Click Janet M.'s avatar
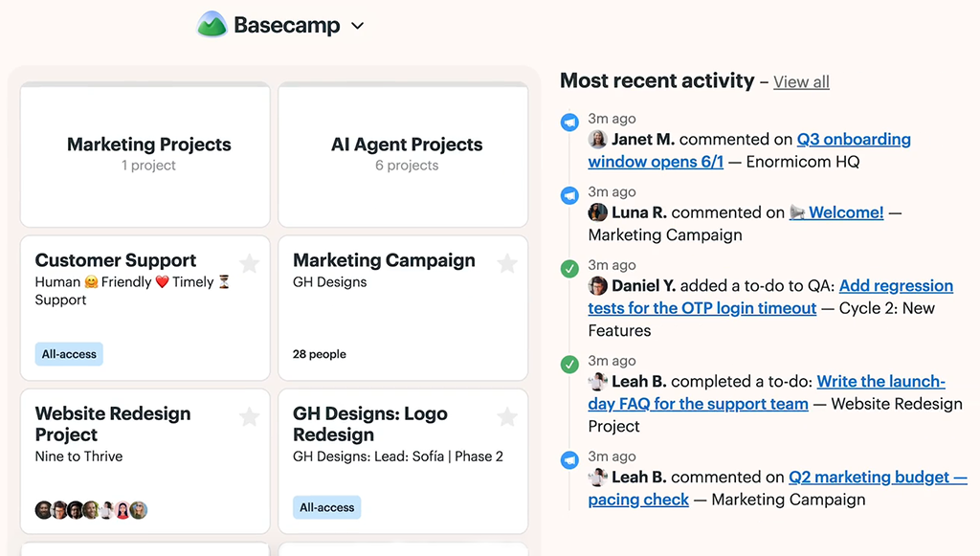The height and width of the screenshot is (556, 980). (x=597, y=140)
